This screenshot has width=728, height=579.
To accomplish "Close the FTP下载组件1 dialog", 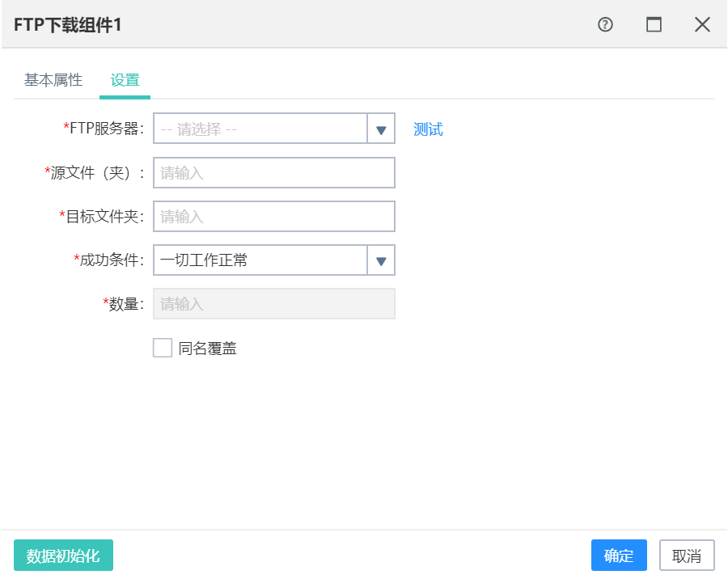I will click(x=702, y=24).
